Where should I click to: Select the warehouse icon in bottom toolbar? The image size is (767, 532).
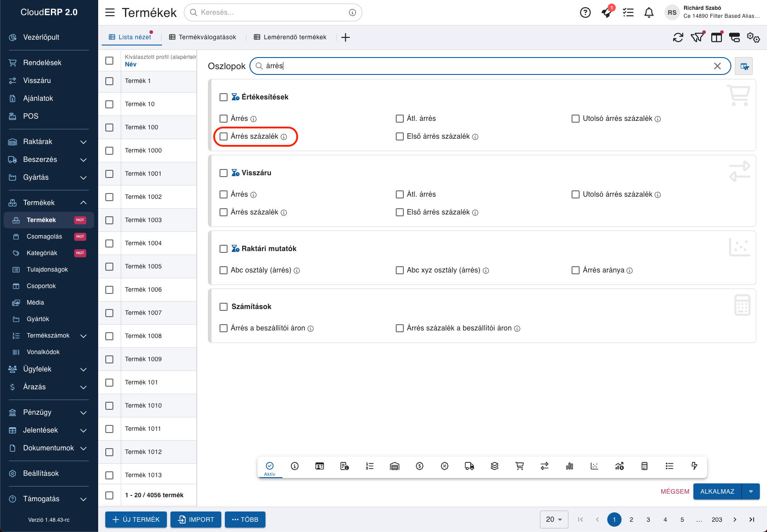coord(394,466)
